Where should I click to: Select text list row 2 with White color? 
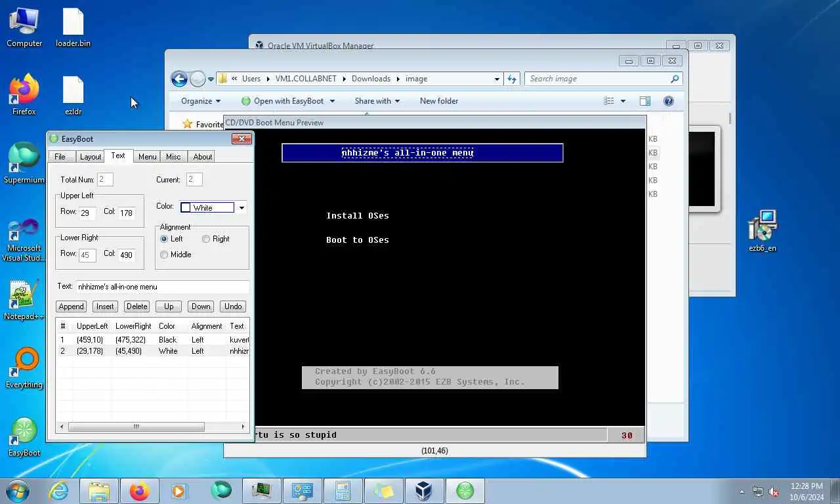153,351
